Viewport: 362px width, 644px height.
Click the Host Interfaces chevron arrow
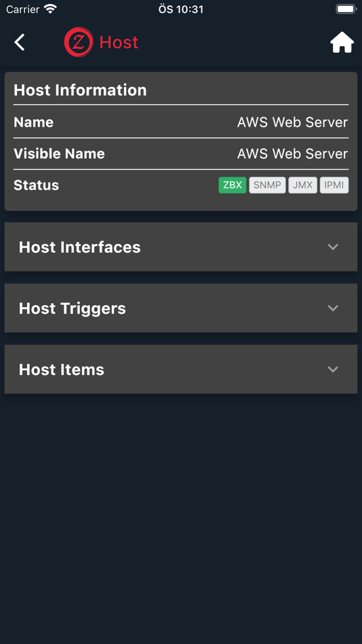coord(333,247)
